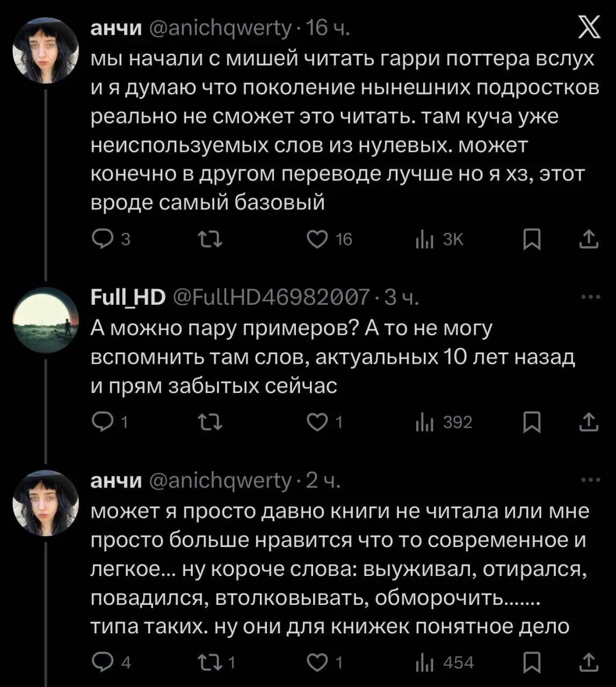This screenshot has height=687, width=616.
Task: Bookmark the first анчи post
Action: 531,239
